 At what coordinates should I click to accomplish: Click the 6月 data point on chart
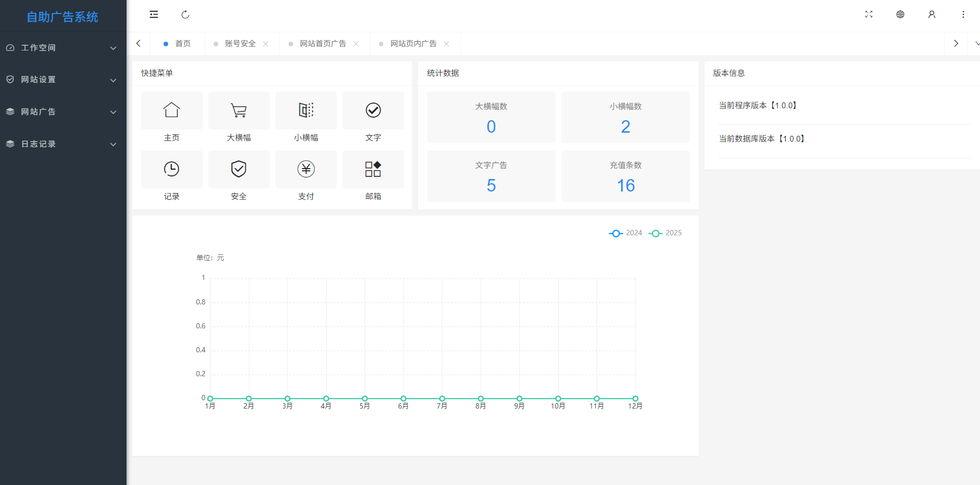point(404,399)
